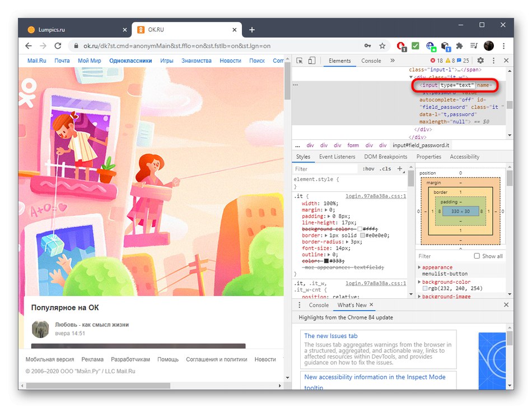Expand the computed background-image property
The height and width of the screenshot is (408, 532).
419,296
